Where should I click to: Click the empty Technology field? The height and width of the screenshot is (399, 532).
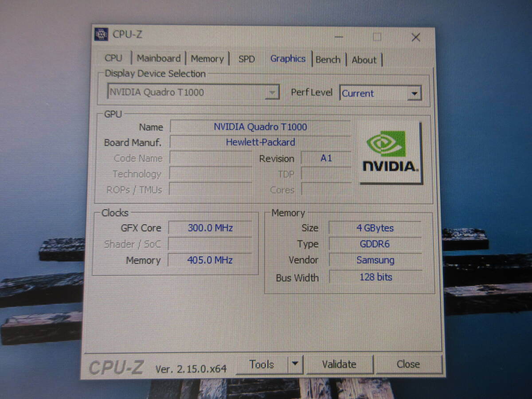pos(211,174)
